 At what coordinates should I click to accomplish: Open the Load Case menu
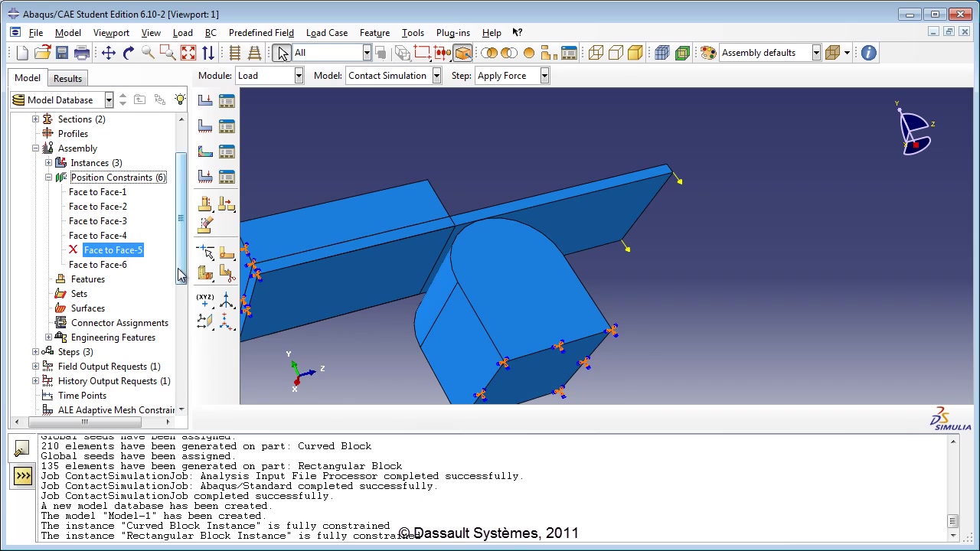pyautogui.click(x=327, y=33)
